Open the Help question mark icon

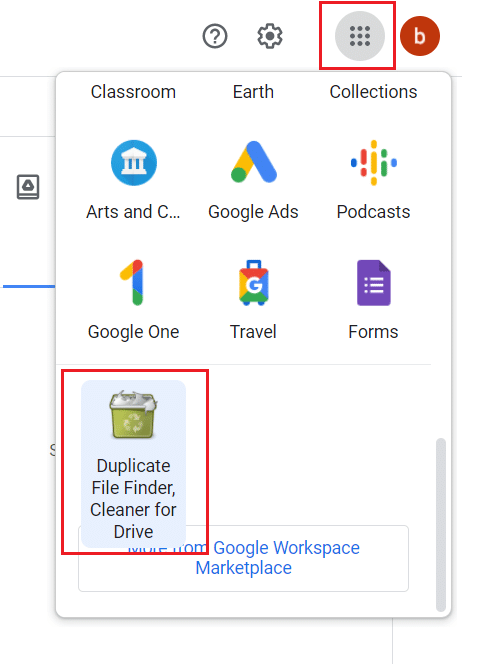(x=215, y=36)
